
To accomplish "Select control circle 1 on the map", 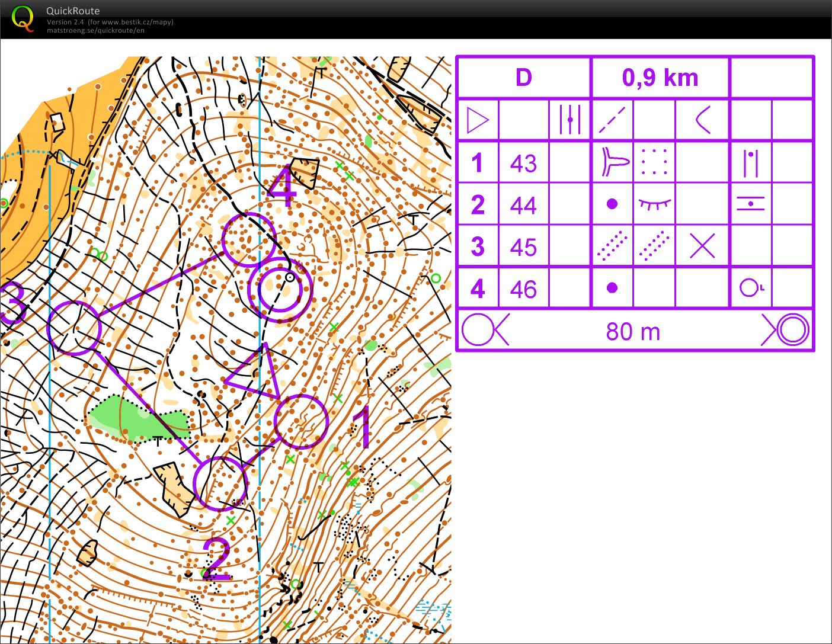I will pos(301,421).
